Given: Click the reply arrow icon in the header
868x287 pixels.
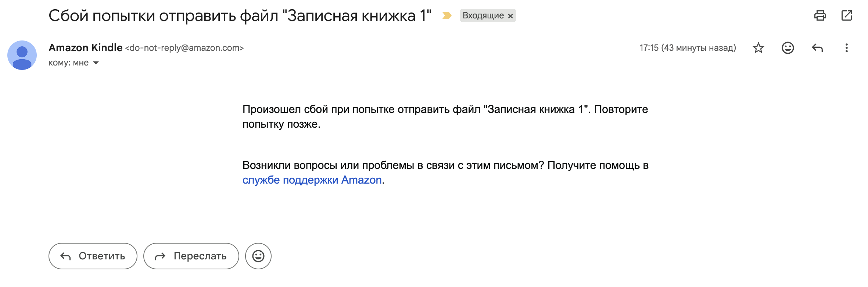Looking at the screenshot, I should coord(817,48).
